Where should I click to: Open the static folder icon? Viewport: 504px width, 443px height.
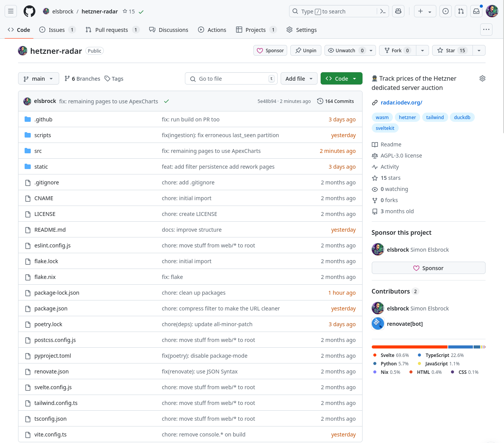pyautogui.click(x=28, y=167)
